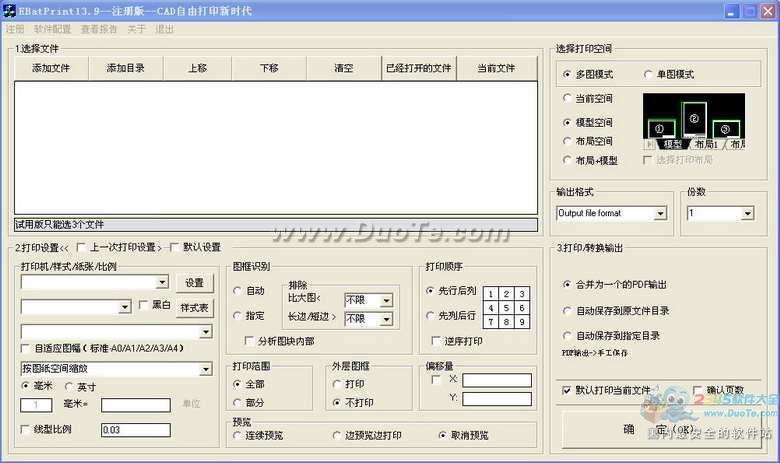This screenshot has width=780, height=463.
Task: Click the 添加目录 button
Action: (x=126, y=68)
